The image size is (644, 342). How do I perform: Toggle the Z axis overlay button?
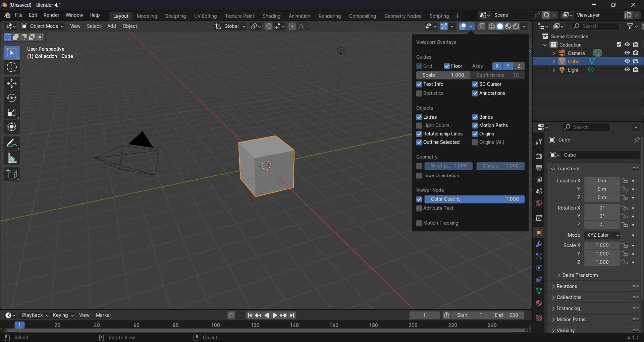[x=519, y=66]
